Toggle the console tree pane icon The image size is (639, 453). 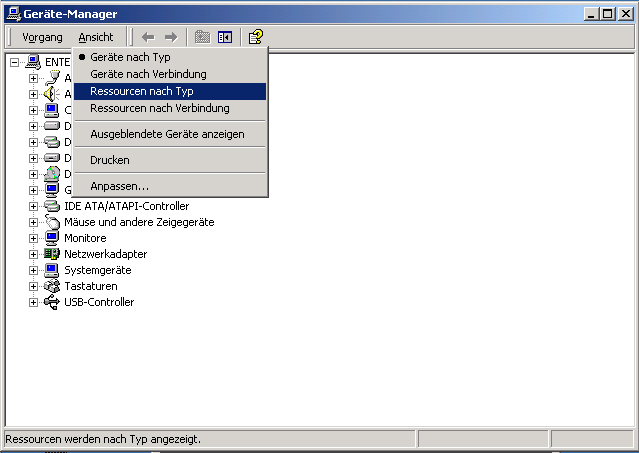point(225,37)
